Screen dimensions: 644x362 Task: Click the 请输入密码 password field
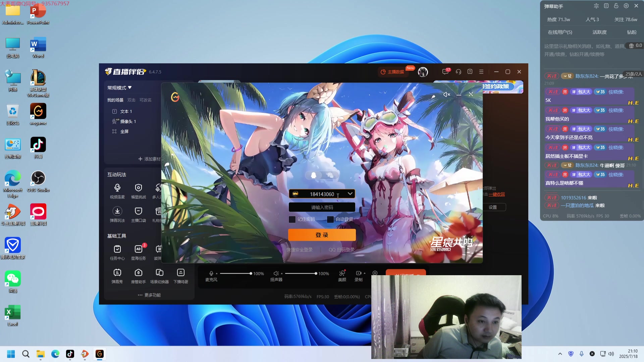pos(322,207)
